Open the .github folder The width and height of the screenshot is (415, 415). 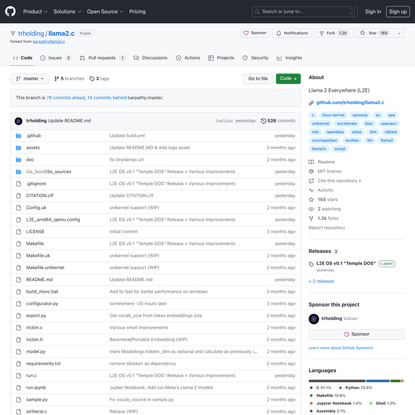click(33, 136)
